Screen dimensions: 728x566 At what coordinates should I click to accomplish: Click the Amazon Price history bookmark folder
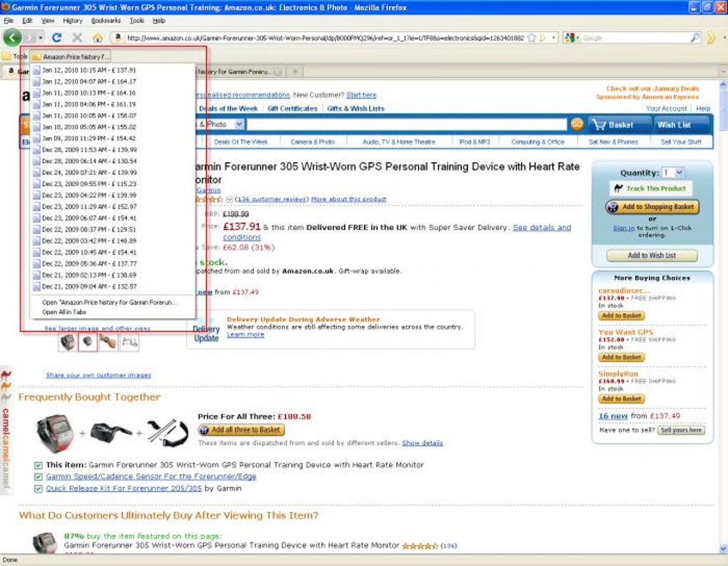(71, 56)
